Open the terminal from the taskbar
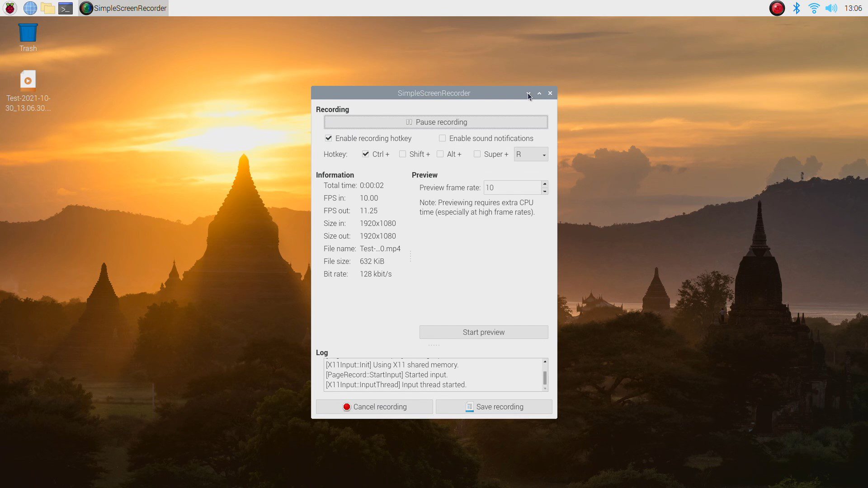Screen dimensions: 868x488 click(66, 8)
